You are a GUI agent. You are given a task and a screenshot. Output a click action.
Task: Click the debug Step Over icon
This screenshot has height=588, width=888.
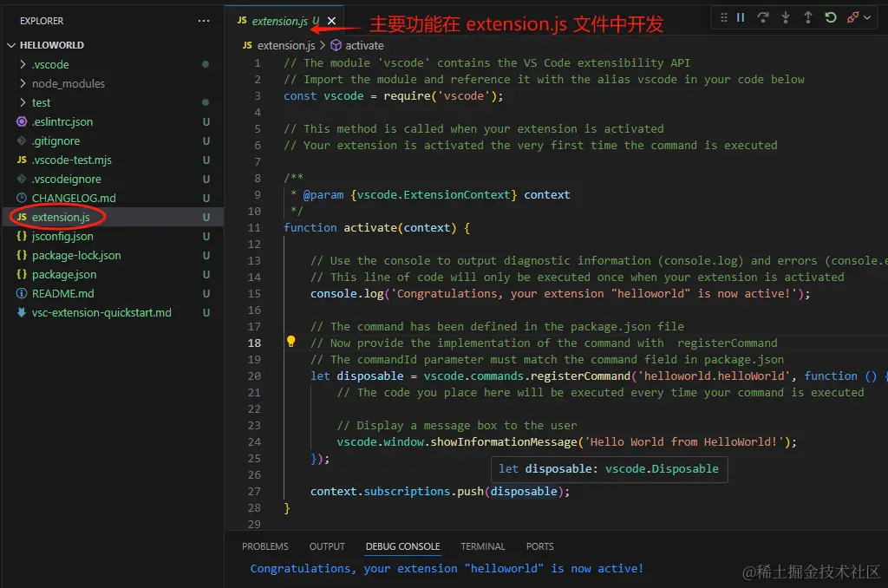(763, 17)
